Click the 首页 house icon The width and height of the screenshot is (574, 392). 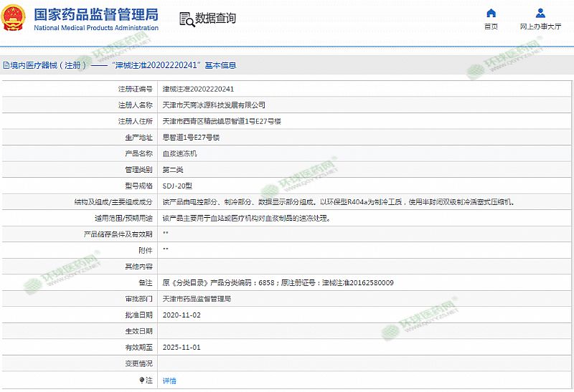pyautogui.click(x=491, y=13)
